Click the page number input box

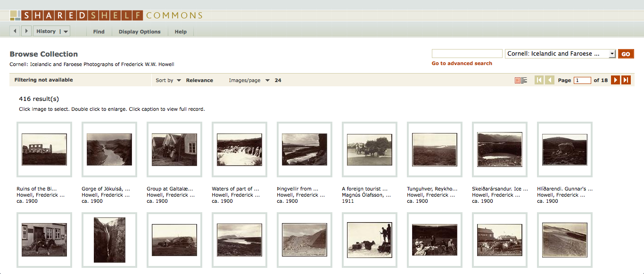582,81
